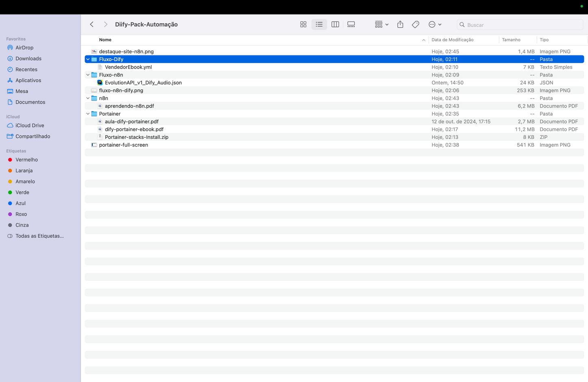Collapse the Fluxo-n8n folder
588x382 pixels.
tap(88, 75)
